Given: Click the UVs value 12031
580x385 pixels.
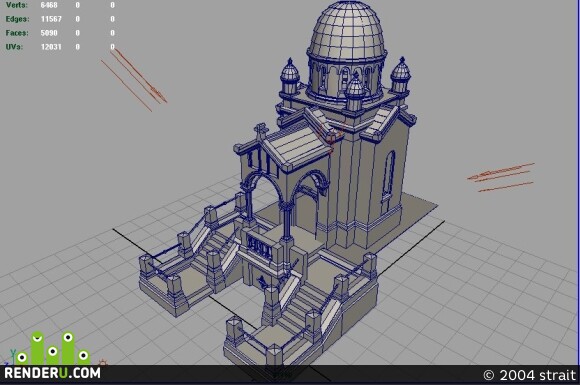Looking at the screenshot, I should click(51, 47).
